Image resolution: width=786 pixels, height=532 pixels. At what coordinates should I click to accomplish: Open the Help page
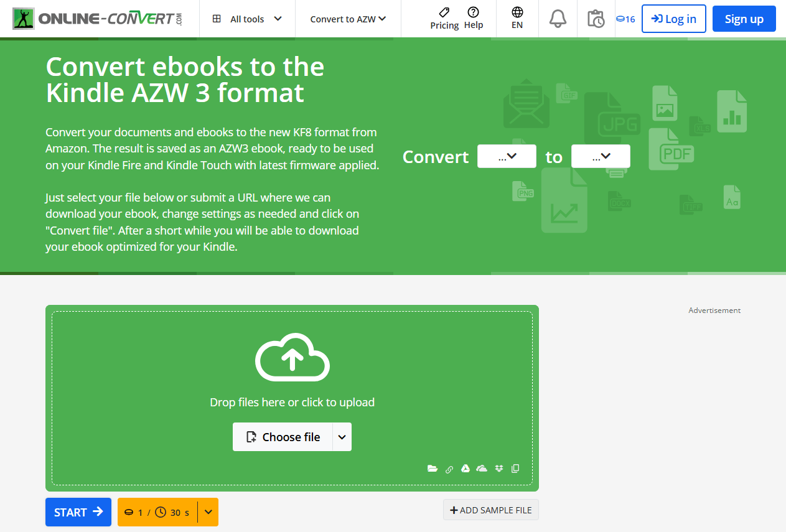(474, 19)
